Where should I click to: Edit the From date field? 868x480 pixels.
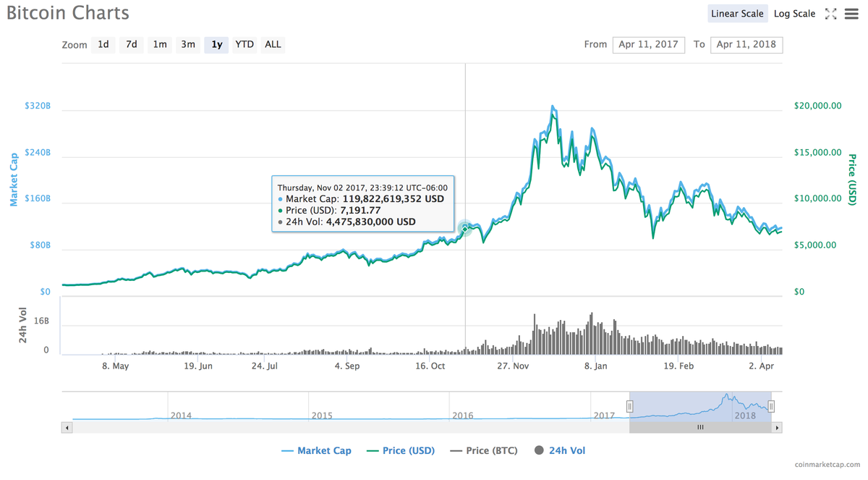coord(648,44)
